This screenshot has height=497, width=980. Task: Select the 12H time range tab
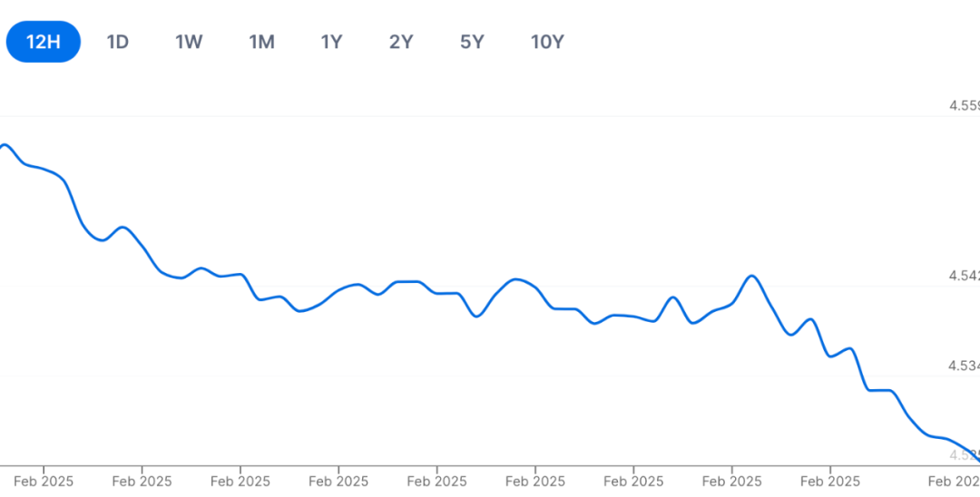click(43, 42)
